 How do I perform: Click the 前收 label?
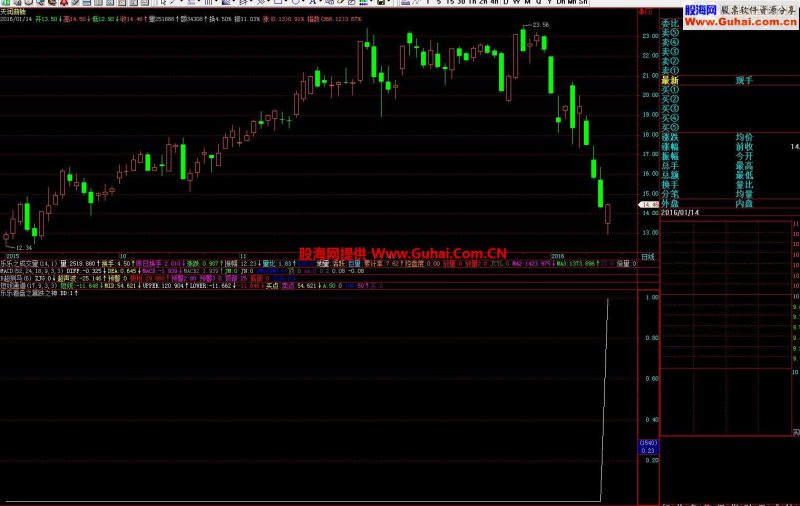(x=744, y=147)
